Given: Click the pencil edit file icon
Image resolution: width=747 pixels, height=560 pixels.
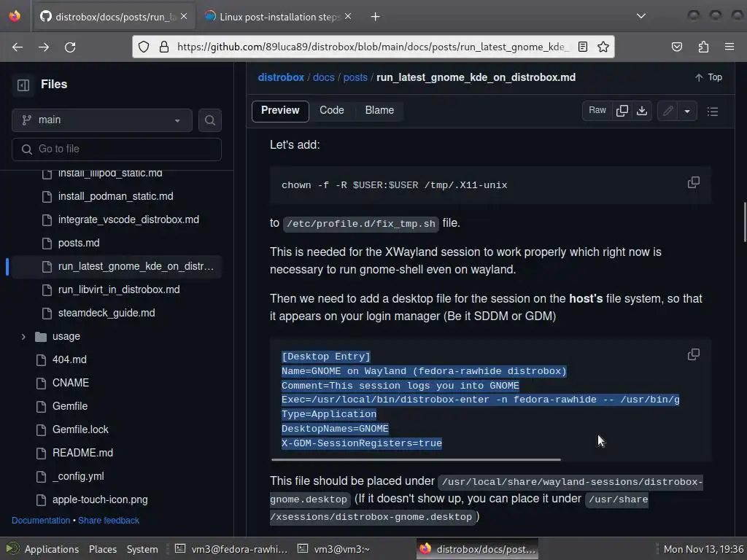Looking at the screenshot, I should tap(668, 111).
